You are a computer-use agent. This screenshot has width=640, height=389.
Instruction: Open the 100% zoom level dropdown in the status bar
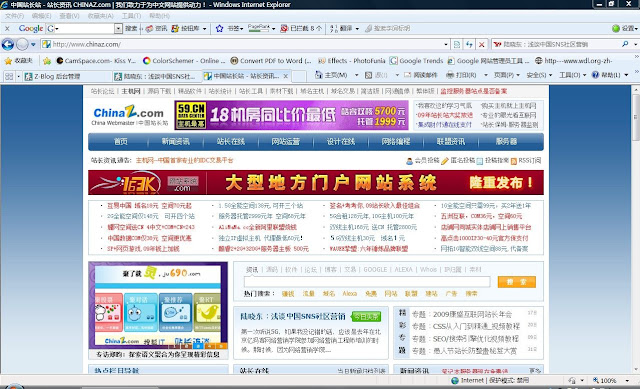[x=627, y=380]
